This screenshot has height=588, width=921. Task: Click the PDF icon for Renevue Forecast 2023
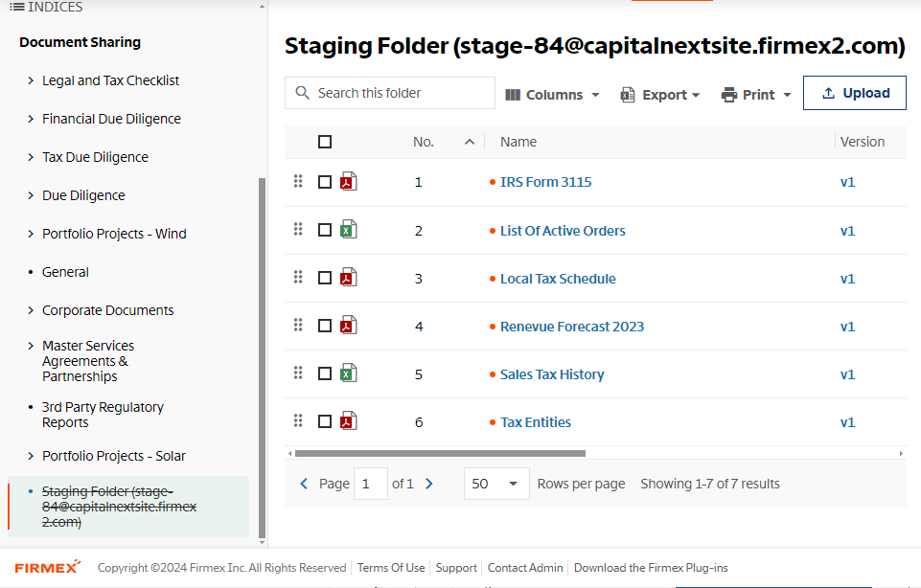click(348, 326)
